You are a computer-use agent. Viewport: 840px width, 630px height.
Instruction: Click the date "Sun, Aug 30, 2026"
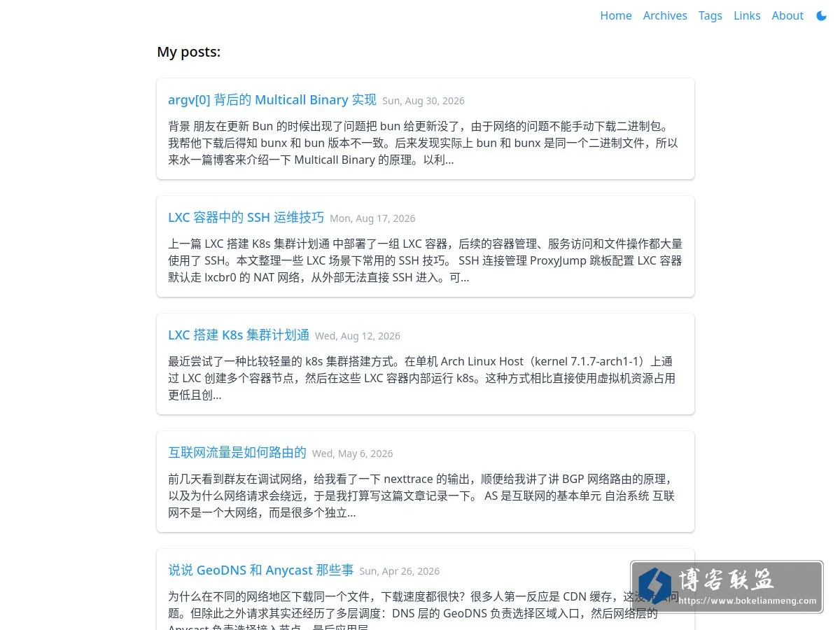pyautogui.click(x=423, y=101)
